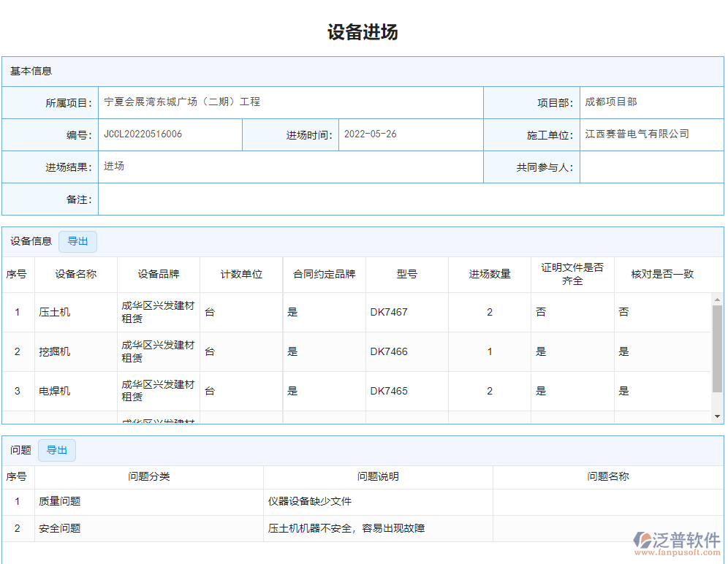Click the 问题 section 导出 button
The width and height of the screenshot is (728, 564).
click(56, 450)
